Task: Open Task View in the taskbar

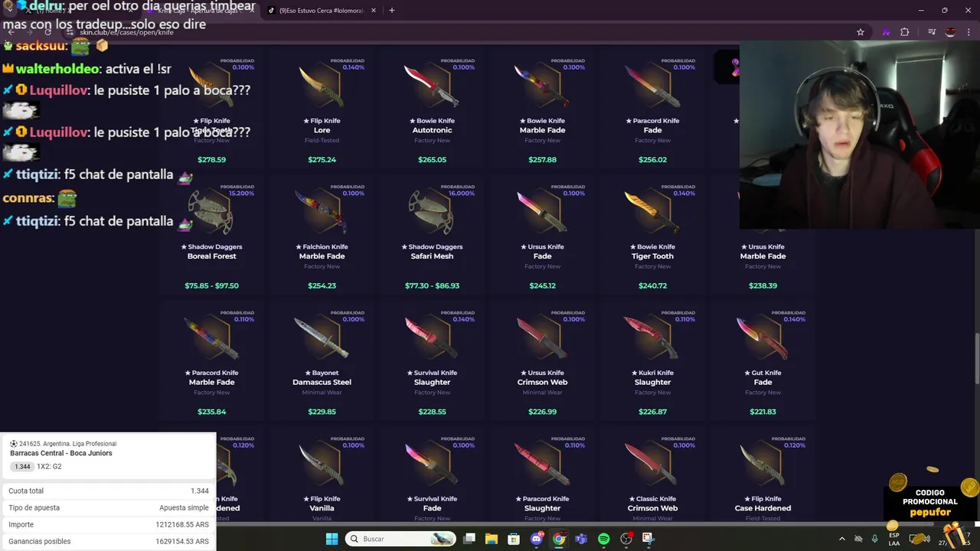Action: 469,539
